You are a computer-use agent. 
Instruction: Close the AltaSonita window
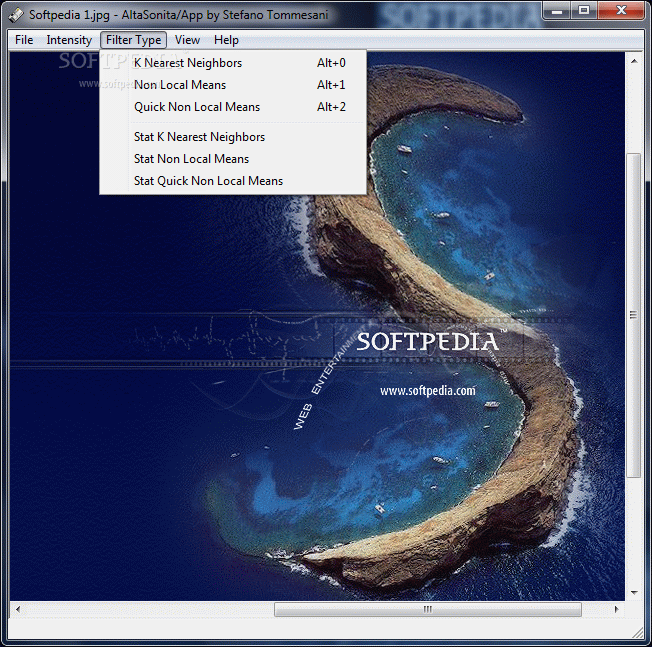pyautogui.click(x=621, y=10)
